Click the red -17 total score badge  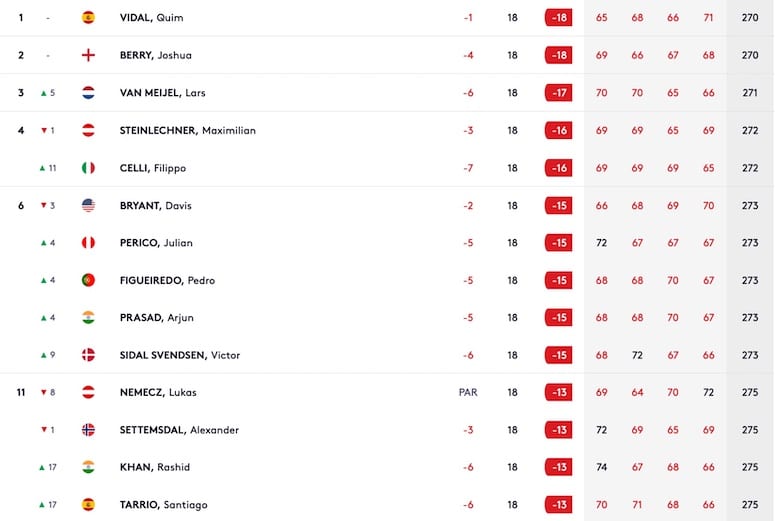[x=559, y=93]
